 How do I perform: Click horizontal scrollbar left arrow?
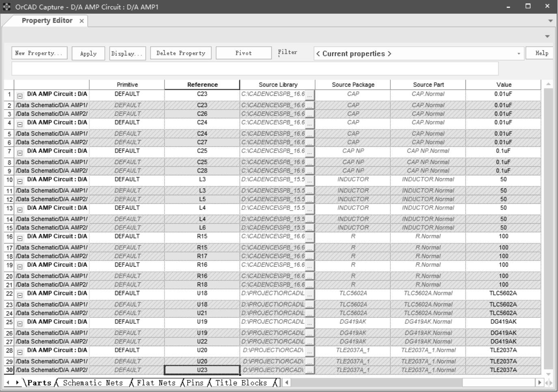287,382
